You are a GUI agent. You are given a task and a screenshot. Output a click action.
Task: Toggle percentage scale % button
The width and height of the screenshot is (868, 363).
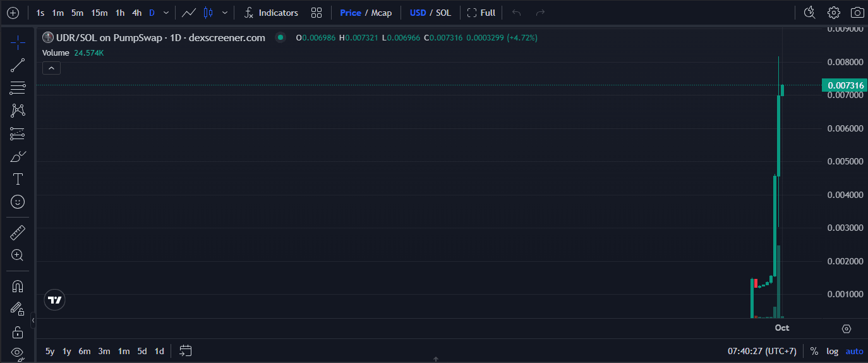coord(814,351)
